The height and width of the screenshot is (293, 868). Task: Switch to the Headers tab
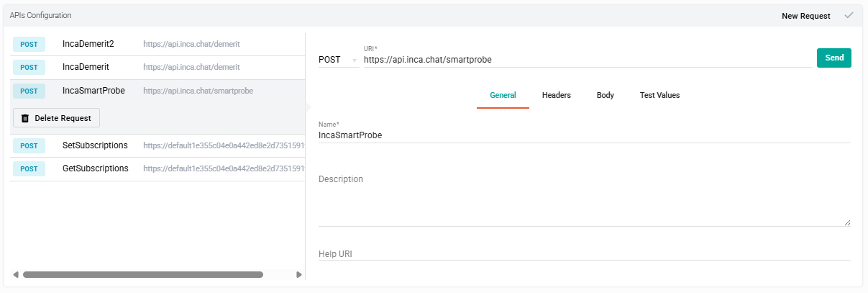tap(556, 95)
